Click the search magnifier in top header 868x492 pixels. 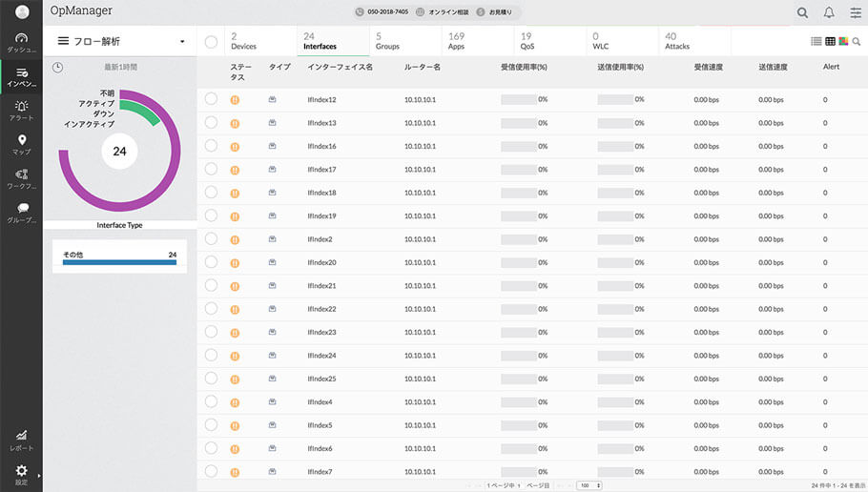(802, 12)
